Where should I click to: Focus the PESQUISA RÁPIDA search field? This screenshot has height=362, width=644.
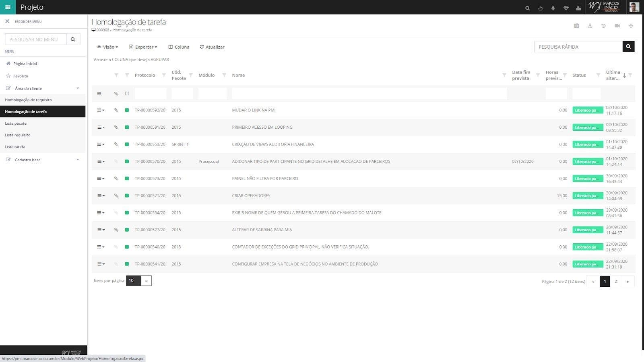[x=578, y=47]
